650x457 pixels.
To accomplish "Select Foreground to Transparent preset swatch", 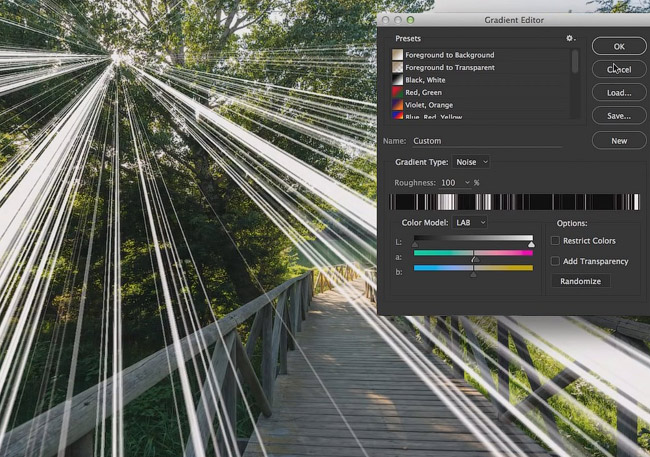I will pos(398,67).
